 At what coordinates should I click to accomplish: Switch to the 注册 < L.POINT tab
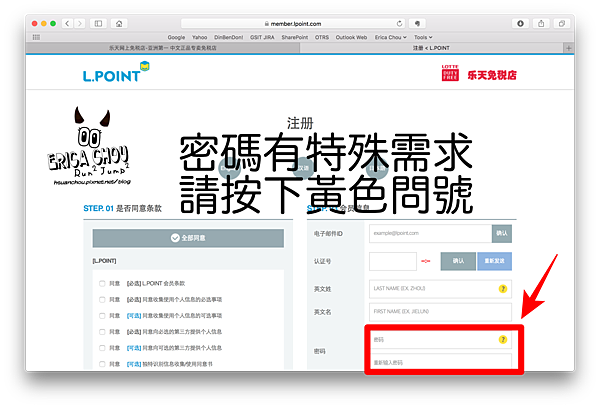pos(432,48)
